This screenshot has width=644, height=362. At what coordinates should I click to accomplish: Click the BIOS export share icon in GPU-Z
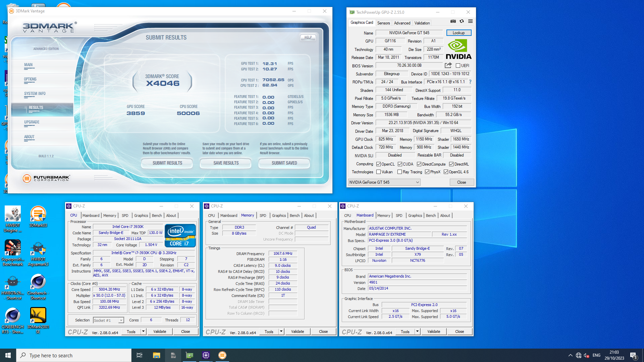click(x=448, y=65)
